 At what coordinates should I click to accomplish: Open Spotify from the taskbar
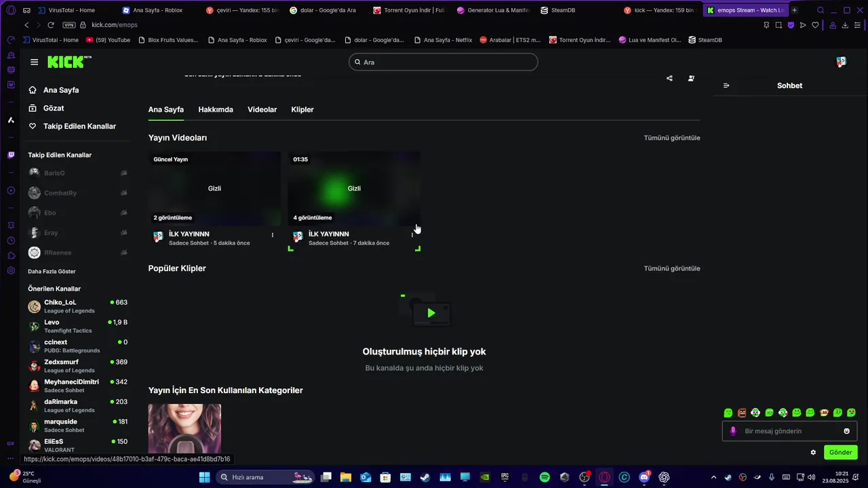545,477
